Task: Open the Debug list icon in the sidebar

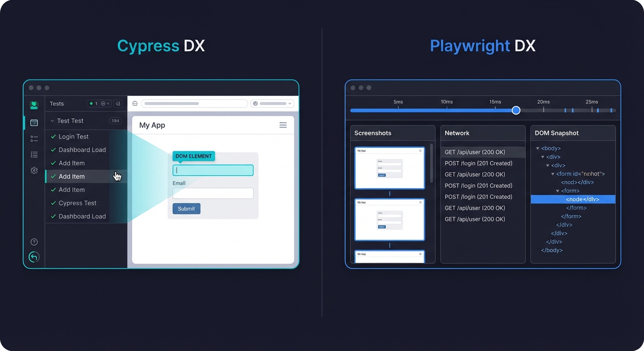Action: pyautogui.click(x=34, y=154)
